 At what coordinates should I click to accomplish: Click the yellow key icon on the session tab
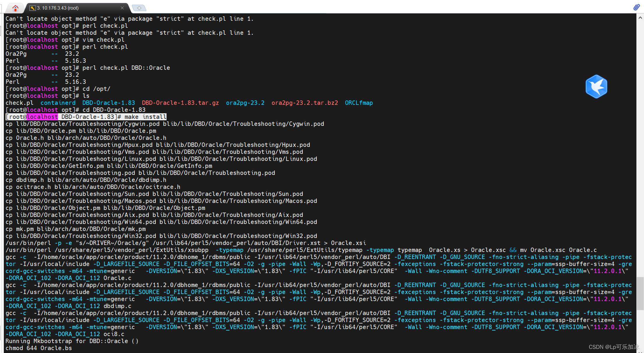(x=33, y=8)
